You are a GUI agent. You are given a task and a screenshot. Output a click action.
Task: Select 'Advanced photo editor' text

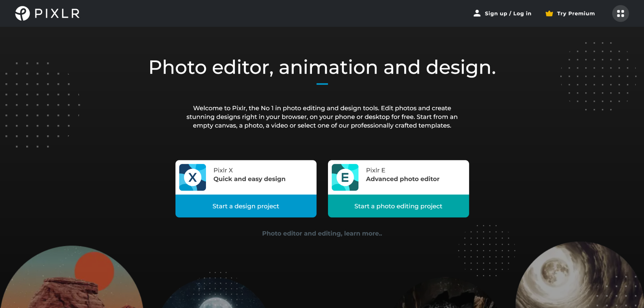(x=402, y=179)
